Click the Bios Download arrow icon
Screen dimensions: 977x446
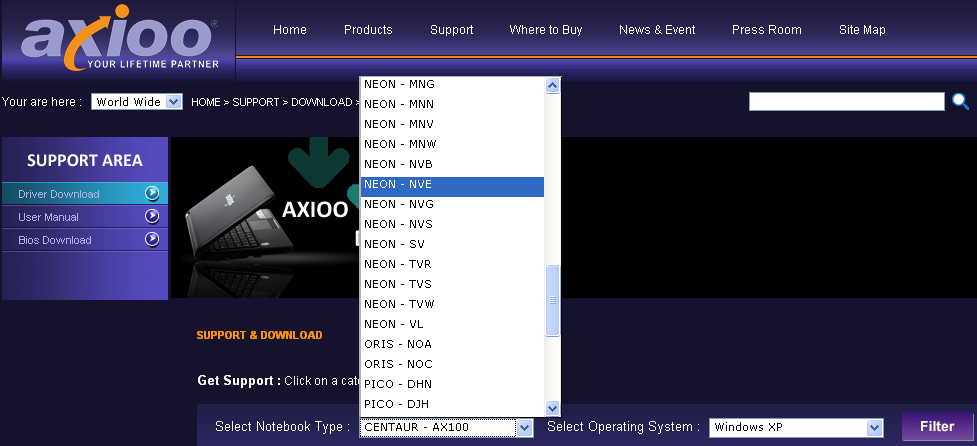coord(152,239)
